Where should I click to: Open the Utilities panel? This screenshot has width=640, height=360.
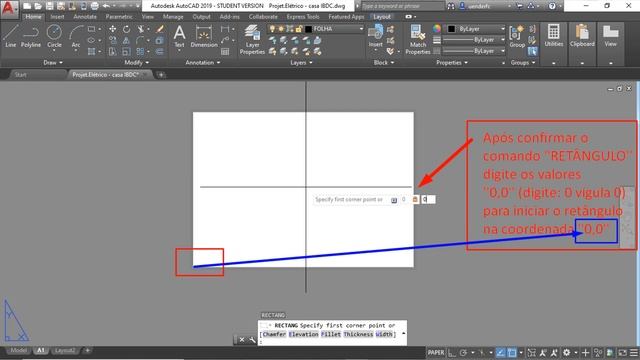click(553, 36)
